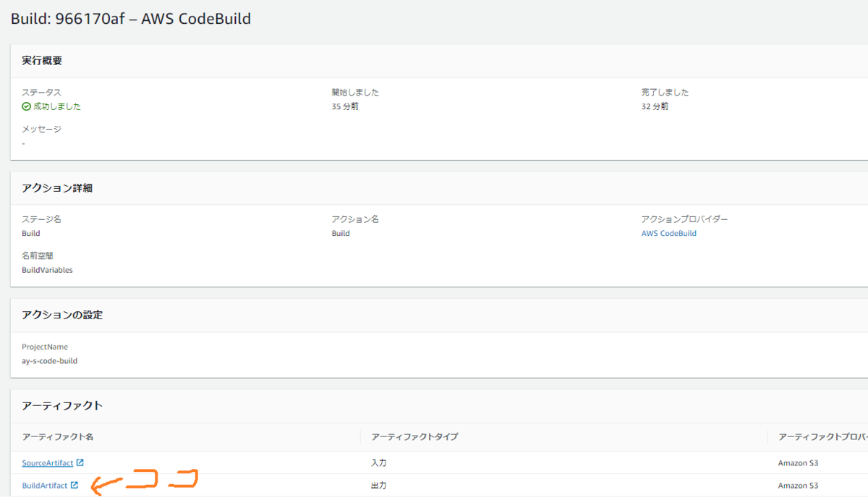This screenshot has width=868, height=503.
Task: Click the アーティファクト section header
Action: click(x=62, y=405)
